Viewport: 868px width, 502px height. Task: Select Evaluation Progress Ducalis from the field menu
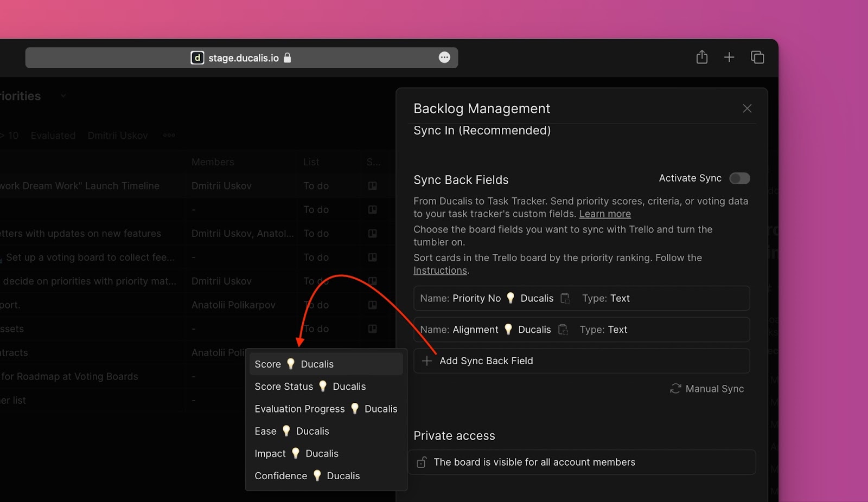[325, 409]
